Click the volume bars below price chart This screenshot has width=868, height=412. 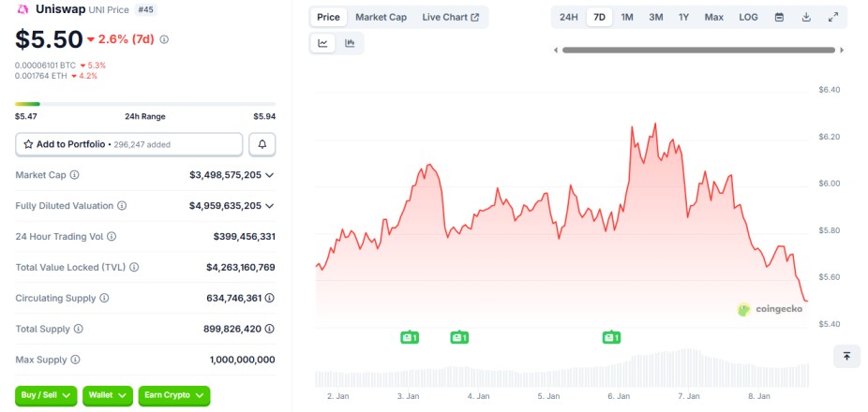[x=561, y=368]
